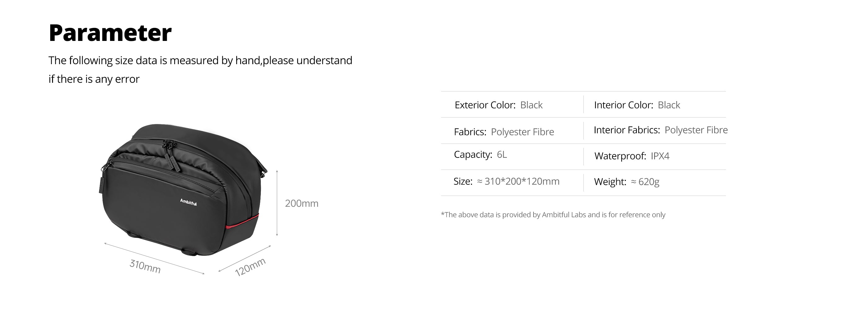Click the Fabrics Polyester Fibre entry
Screen dimensions: 868x310
(x=504, y=132)
